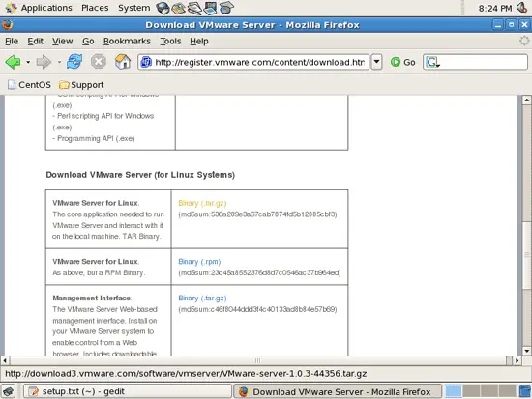This screenshot has height=399, width=532.
Task: Open the Edit menu
Action: click(x=35, y=41)
